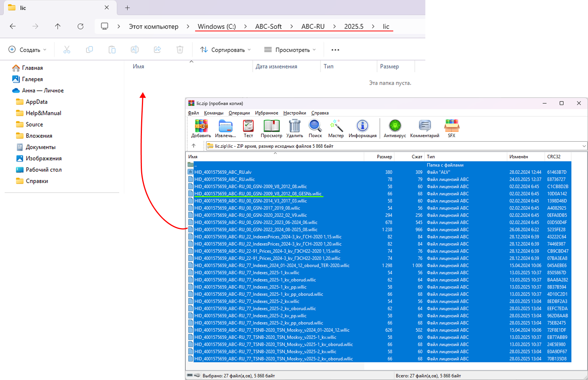Expand the chevron after Windows (C:)
This screenshot has width=588, height=380.
pyautogui.click(x=245, y=26)
